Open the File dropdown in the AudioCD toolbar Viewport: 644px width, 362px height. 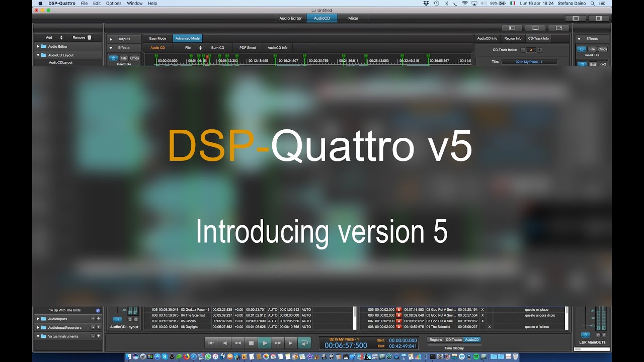[190, 47]
